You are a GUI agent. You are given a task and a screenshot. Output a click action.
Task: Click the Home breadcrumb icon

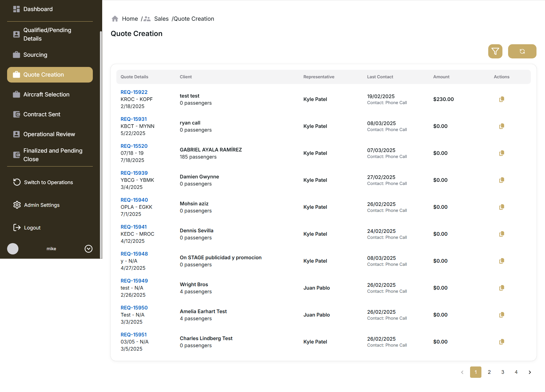pos(115,19)
